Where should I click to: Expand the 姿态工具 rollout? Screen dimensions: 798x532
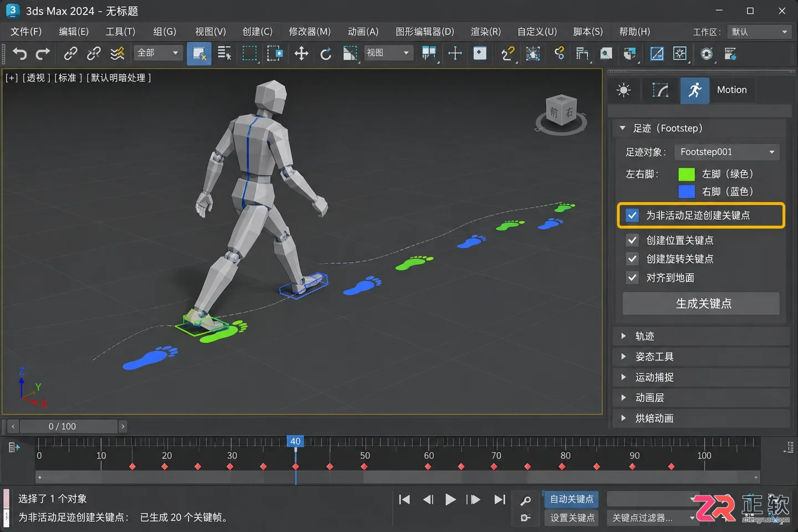[701, 357]
